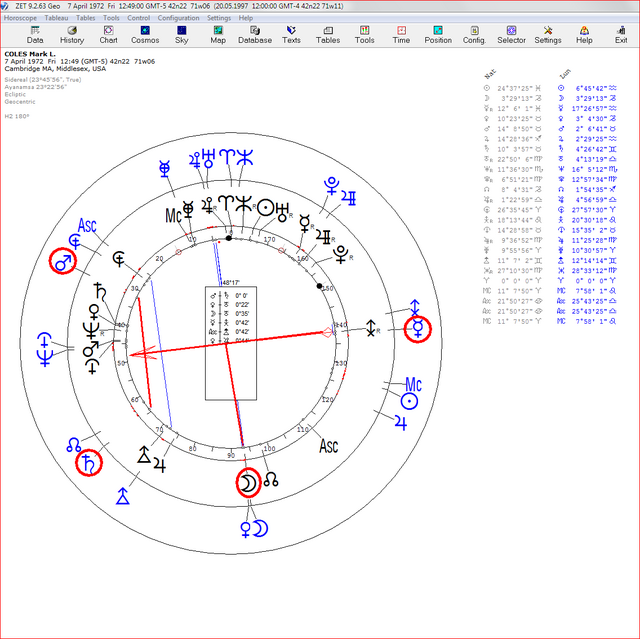Click the black inner Mc label
Image resolution: width=640 pixels, height=639 pixels.
(x=173, y=215)
